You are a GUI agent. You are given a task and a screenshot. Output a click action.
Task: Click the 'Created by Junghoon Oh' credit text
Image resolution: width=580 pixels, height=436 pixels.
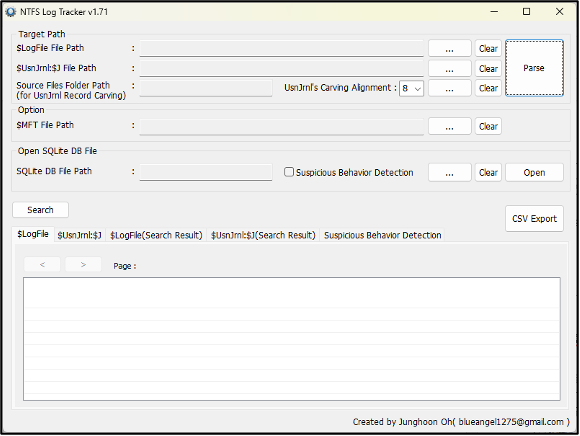point(461,422)
